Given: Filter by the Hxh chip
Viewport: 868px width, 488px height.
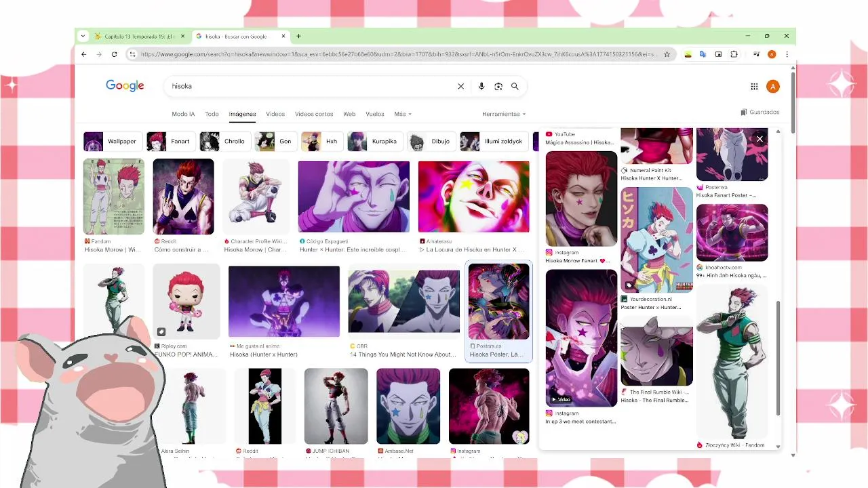Looking at the screenshot, I should (x=322, y=141).
